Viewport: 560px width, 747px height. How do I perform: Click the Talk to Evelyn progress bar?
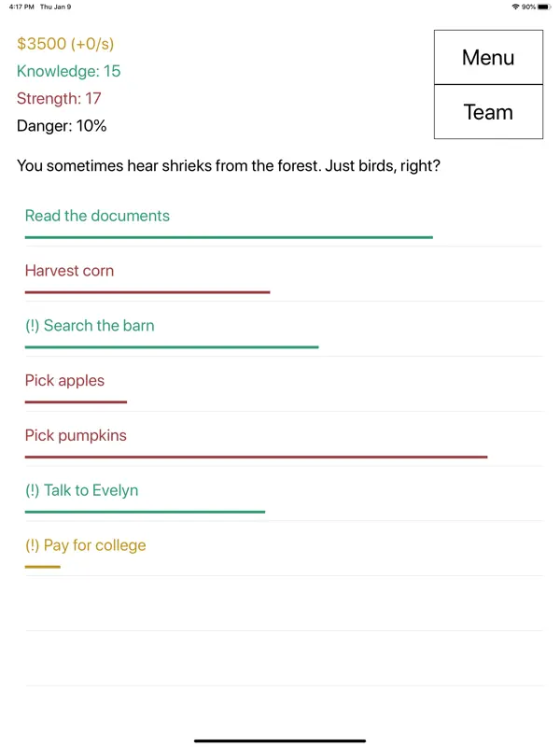click(145, 512)
